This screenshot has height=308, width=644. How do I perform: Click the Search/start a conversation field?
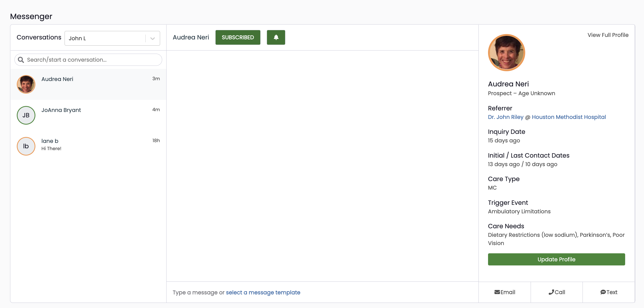pyautogui.click(x=88, y=60)
